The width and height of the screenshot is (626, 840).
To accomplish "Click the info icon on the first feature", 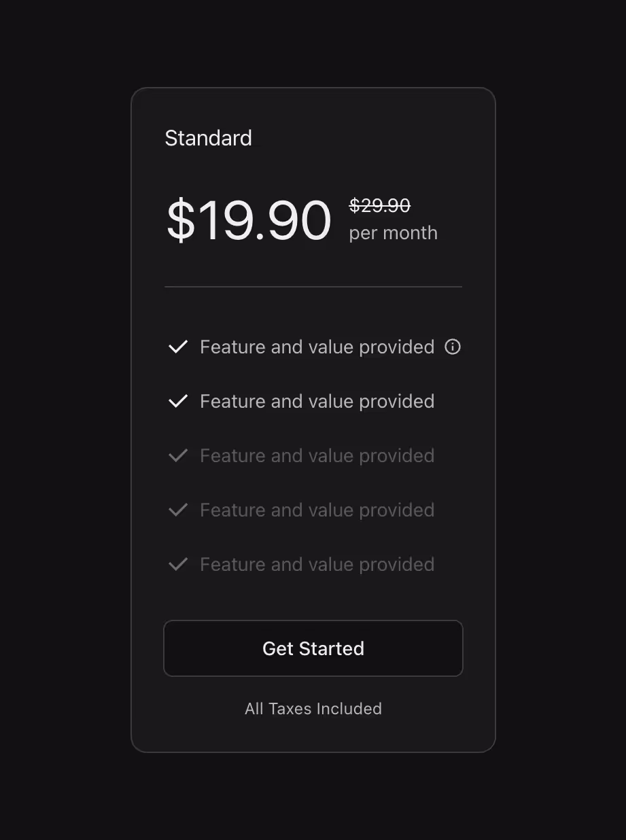I will point(452,347).
